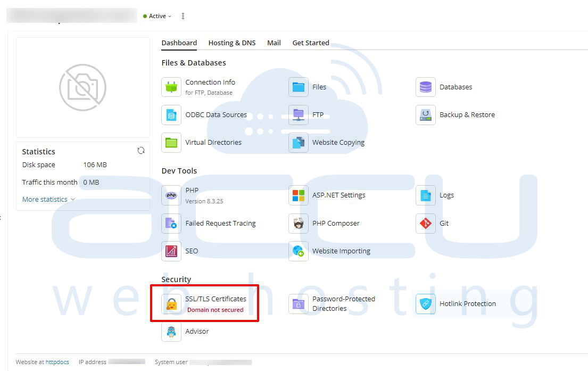The height and width of the screenshot is (371, 588).
Task: Open Backup & Restore
Action: click(467, 114)
